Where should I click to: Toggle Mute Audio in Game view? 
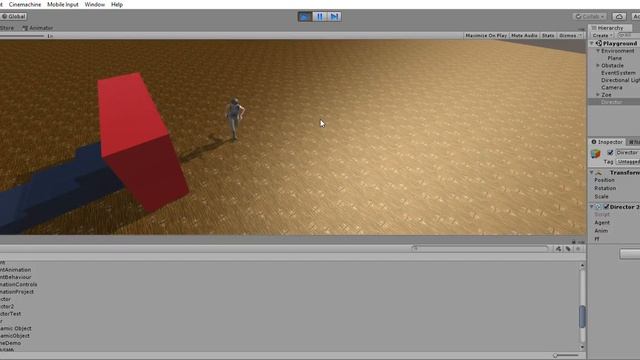[x=524, y=36]
